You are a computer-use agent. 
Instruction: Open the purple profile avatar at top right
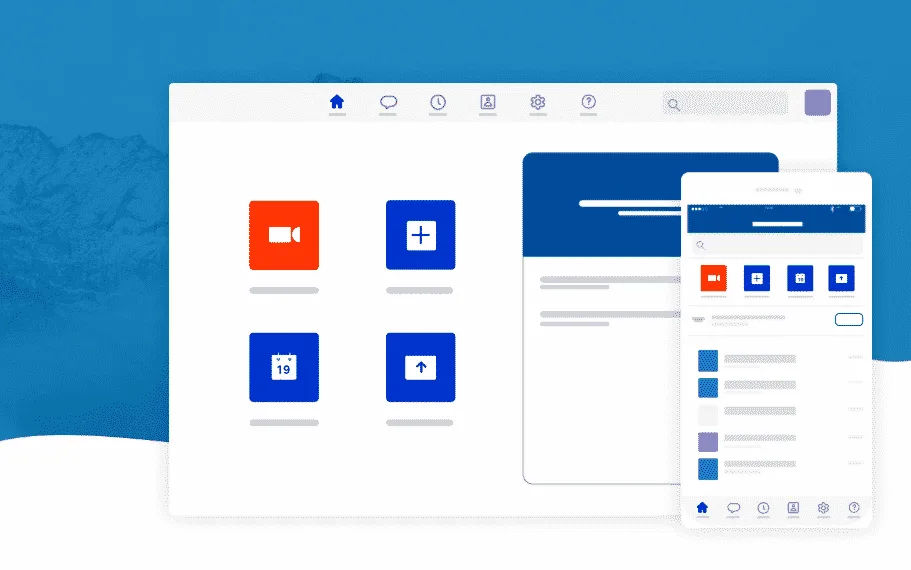[x=818, y=103]
